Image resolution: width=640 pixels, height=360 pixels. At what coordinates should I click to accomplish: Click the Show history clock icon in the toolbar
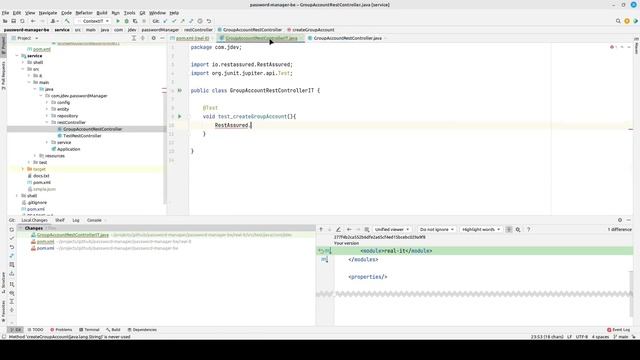coord(200,21)
